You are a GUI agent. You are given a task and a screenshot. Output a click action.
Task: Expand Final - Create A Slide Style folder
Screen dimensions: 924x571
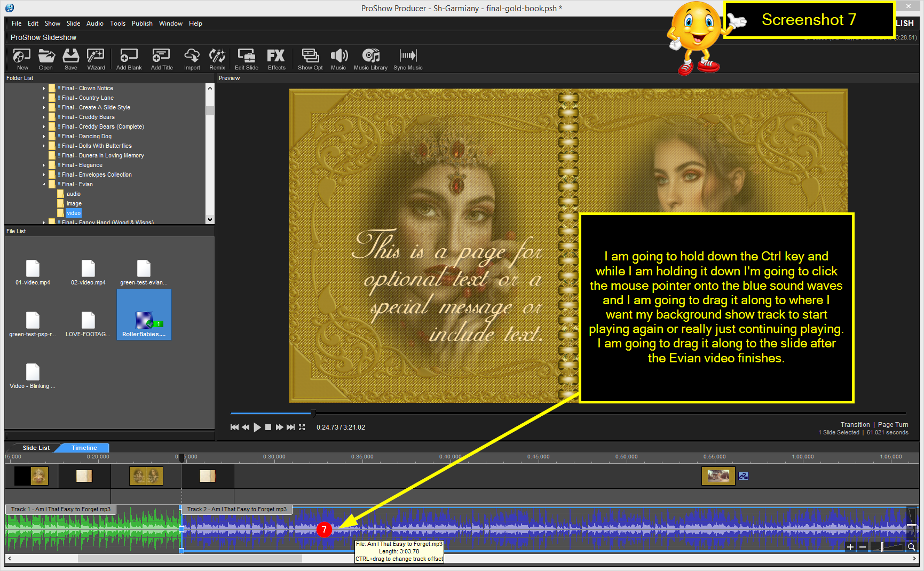44,107
